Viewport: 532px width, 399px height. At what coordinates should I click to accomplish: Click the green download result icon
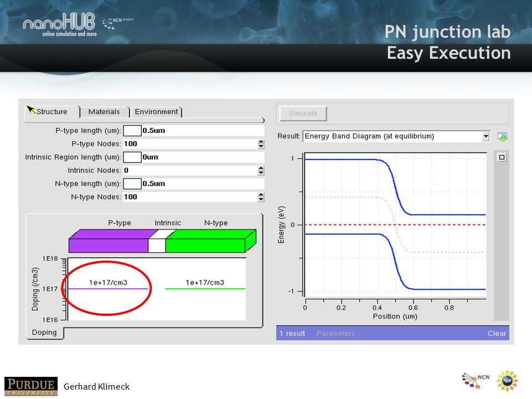coord(502,137)
